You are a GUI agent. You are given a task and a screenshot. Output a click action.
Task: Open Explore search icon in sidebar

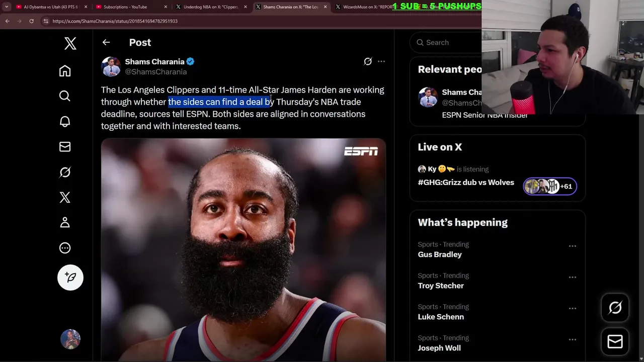tap(65, 96)
